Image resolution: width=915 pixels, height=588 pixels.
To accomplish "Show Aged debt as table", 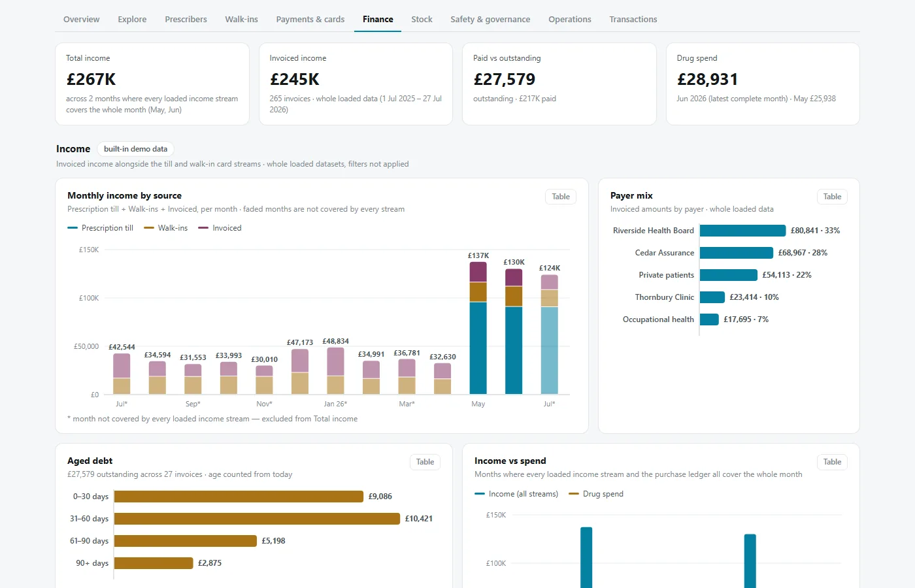I will (x=425, y=462).
